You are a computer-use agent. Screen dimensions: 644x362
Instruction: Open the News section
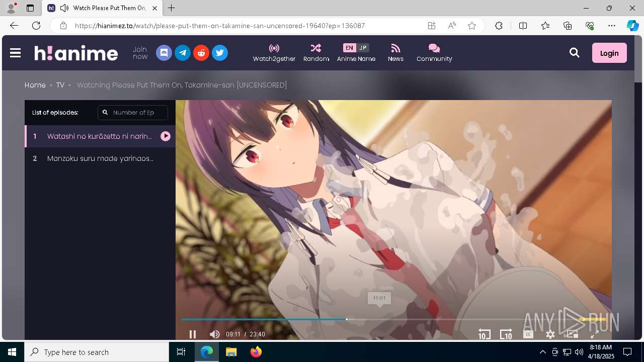(x=395, y=53)
